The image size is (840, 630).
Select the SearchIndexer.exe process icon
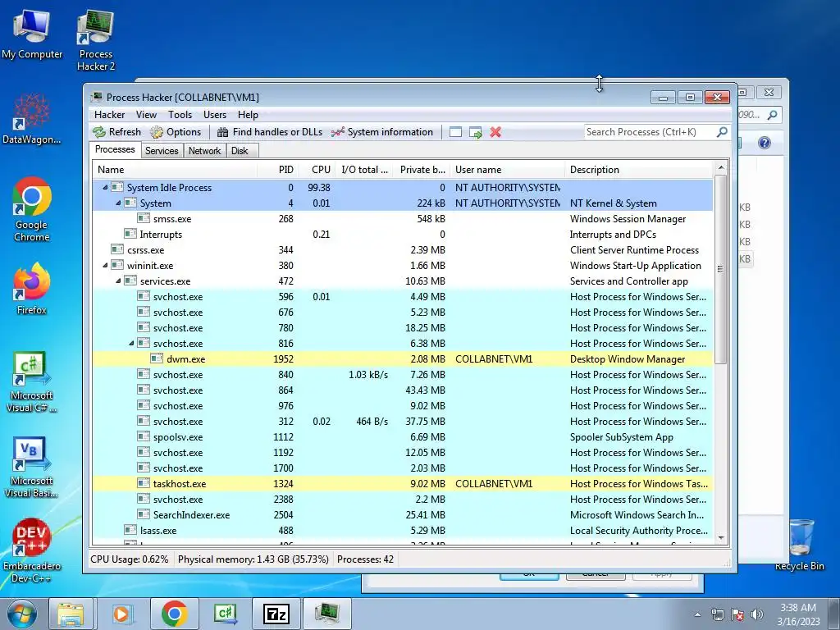[144, 514]
